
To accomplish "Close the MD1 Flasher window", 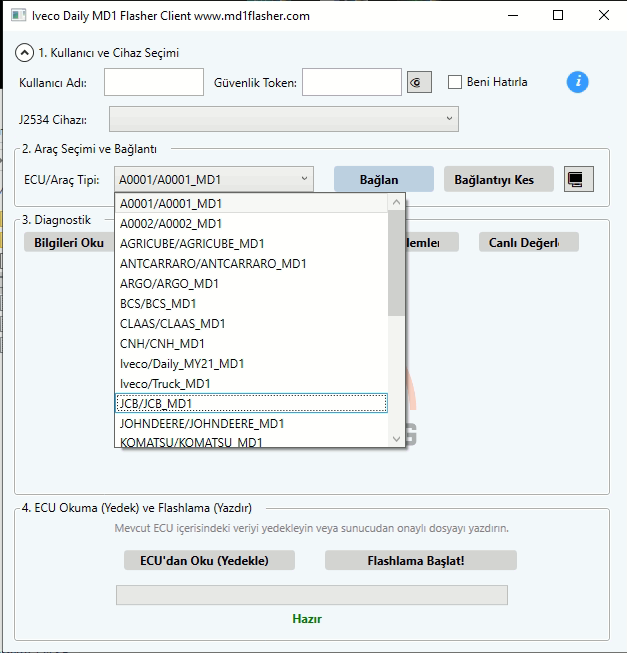I will (x=604, y=15).
